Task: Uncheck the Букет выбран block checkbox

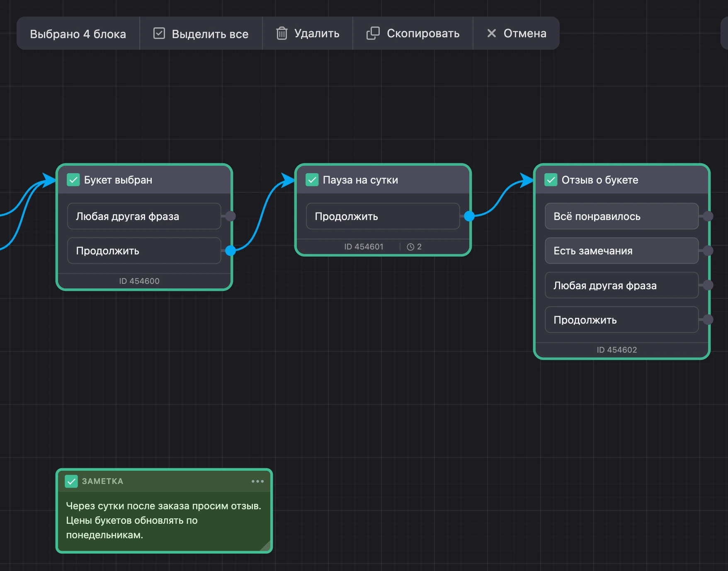Action: (73, 180)
